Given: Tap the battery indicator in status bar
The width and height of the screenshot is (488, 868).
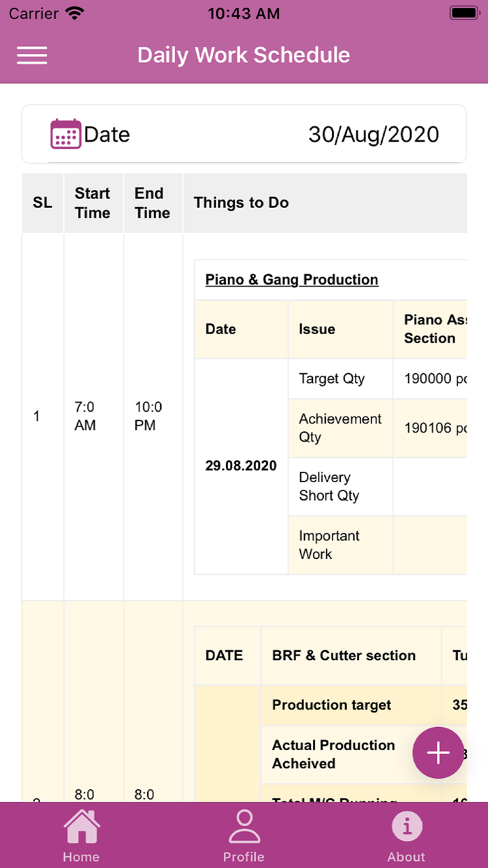Looking at the screenshot, I should pos(462,12).
